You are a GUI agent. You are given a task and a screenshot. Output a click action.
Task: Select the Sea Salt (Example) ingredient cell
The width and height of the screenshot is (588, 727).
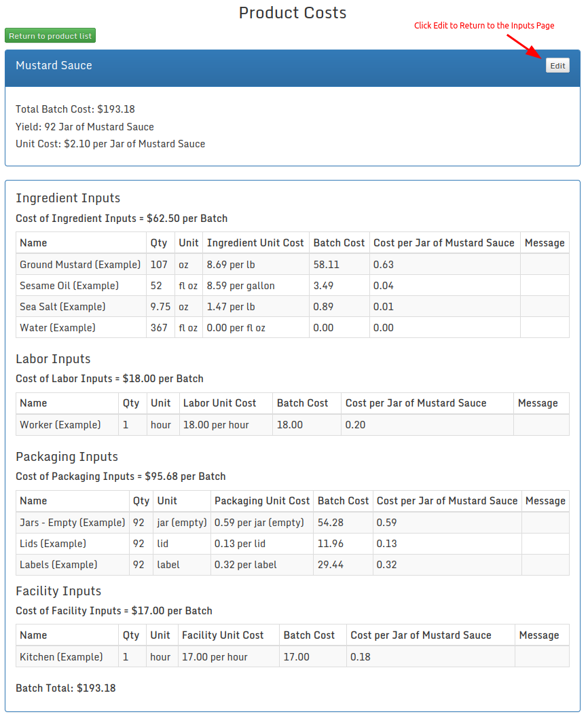coord(62,307)
